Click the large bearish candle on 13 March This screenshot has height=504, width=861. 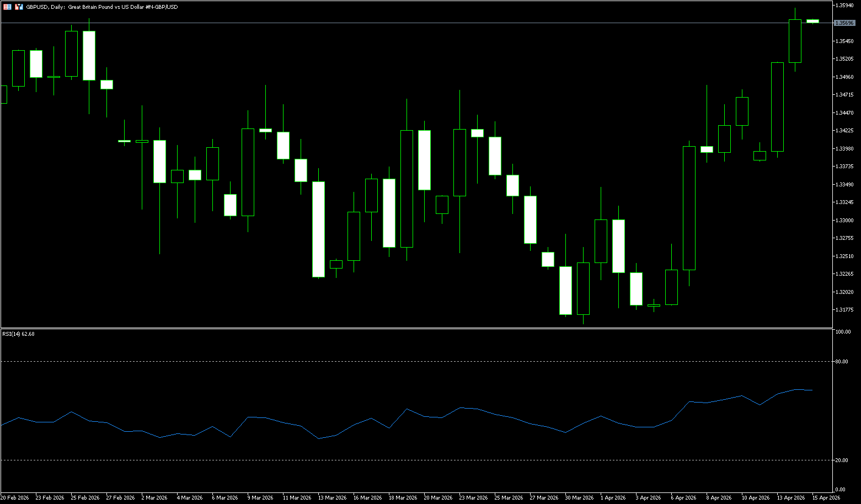(318, 229)
